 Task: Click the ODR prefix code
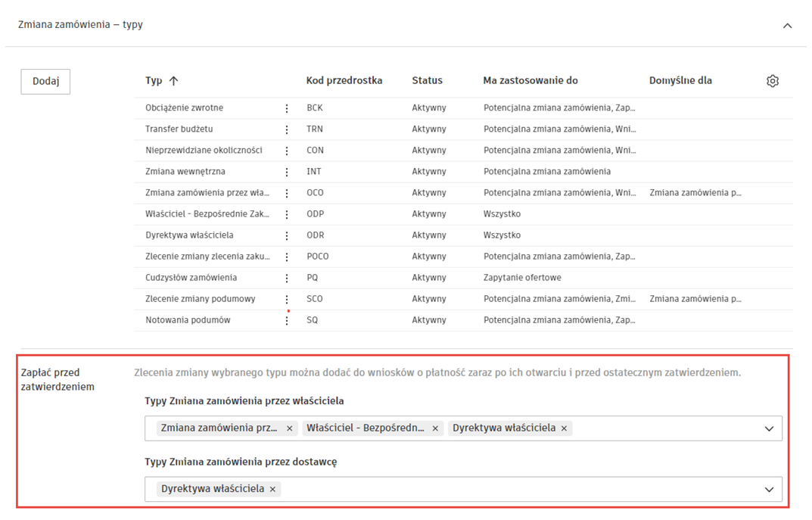316,235
